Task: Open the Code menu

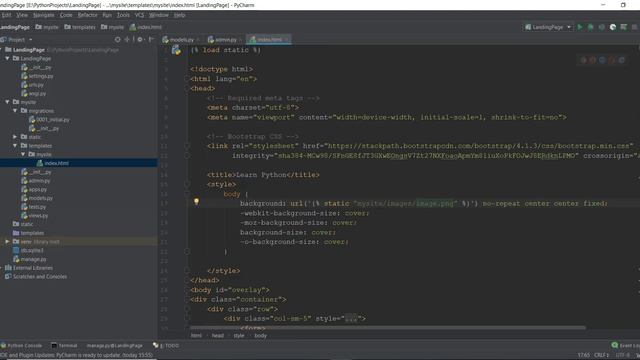Action: [66, 15]
